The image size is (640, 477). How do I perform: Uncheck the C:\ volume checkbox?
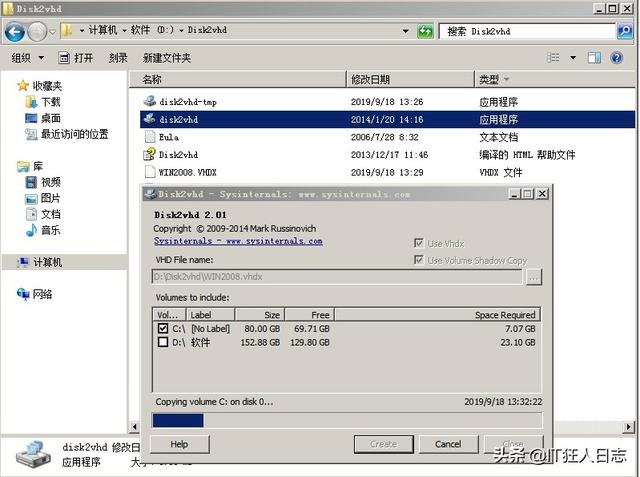click(163, 328)
